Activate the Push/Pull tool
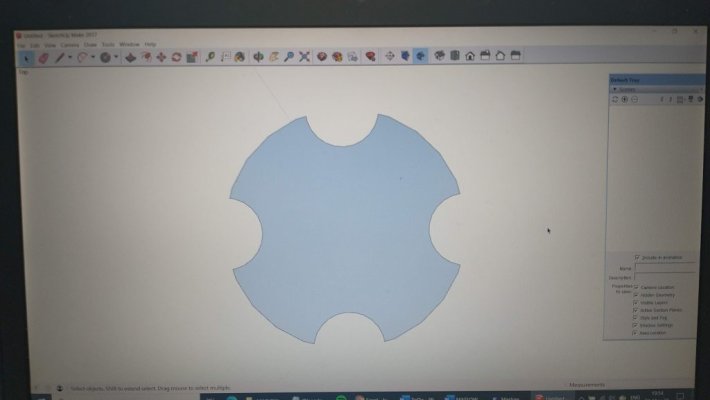Screen dimensions: 710x400 [130, 58]
